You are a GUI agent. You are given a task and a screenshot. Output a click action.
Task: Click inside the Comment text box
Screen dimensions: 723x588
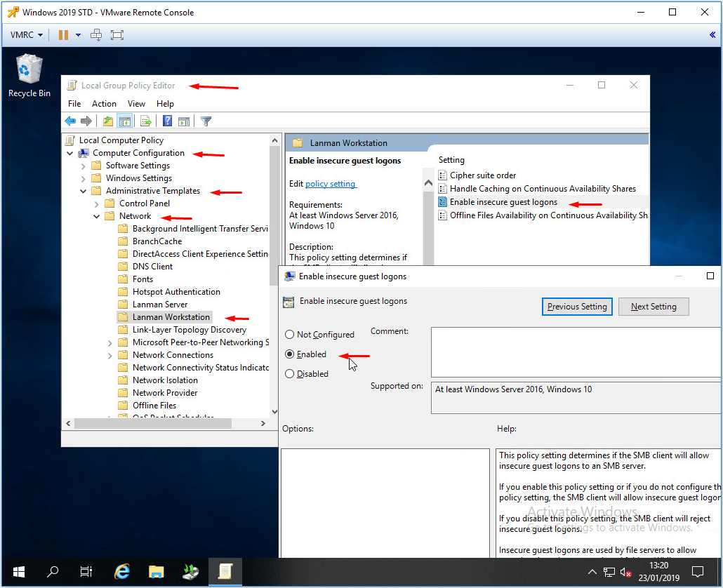[576, 352]
